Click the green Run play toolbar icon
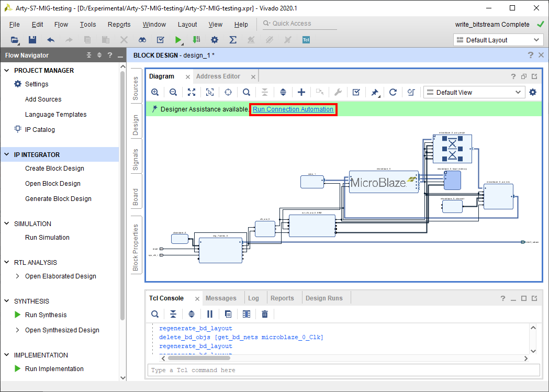 [x=178, y=40]
